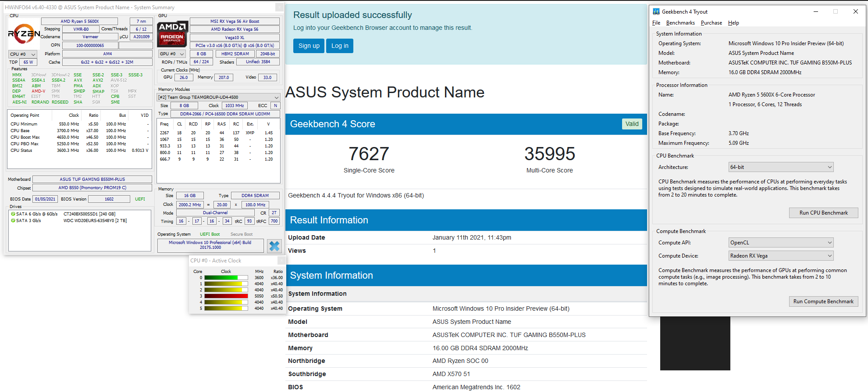Click Run Compute Benchmark
The width and height of the screenshot is (868, 391).
(x=823, y=301)
